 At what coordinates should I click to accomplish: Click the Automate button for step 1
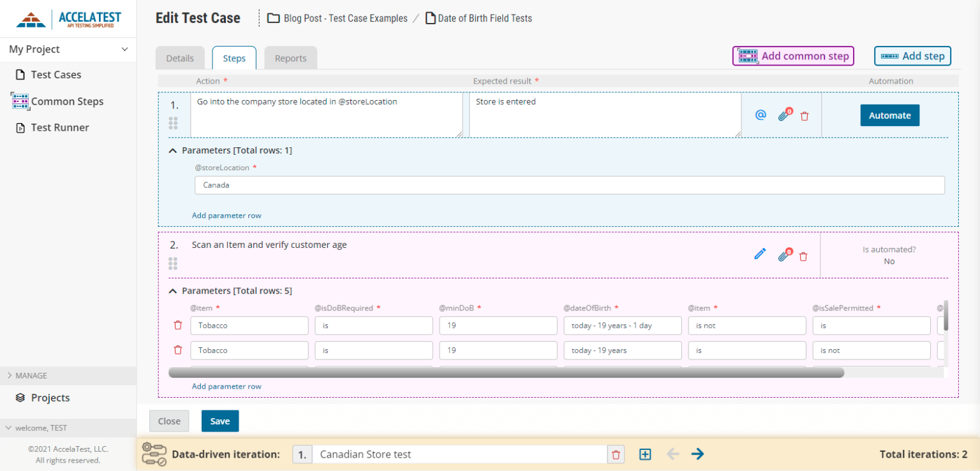click(x=889, y=115)
